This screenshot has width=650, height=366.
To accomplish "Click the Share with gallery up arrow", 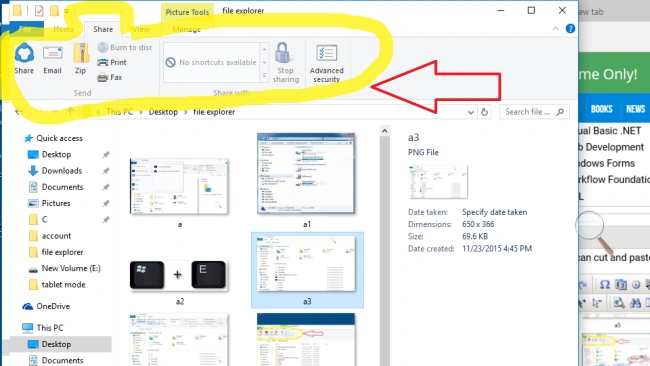I will tap(264, 49).
